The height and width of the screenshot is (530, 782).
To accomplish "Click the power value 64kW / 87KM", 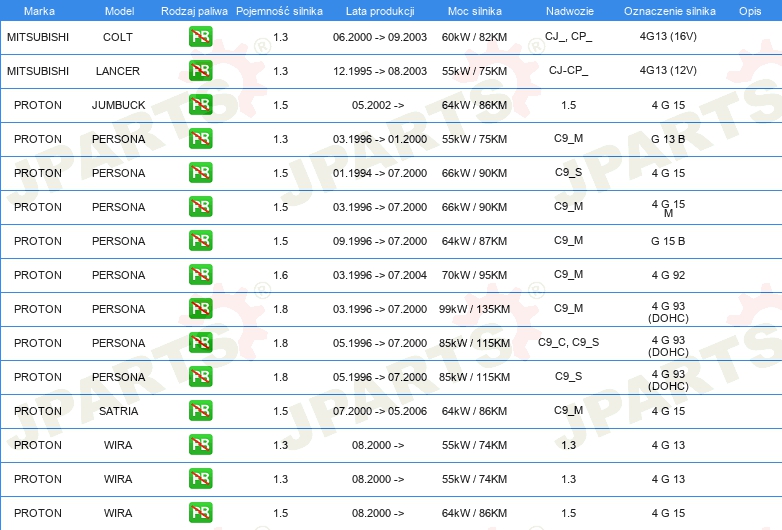I will pos(474,241).
